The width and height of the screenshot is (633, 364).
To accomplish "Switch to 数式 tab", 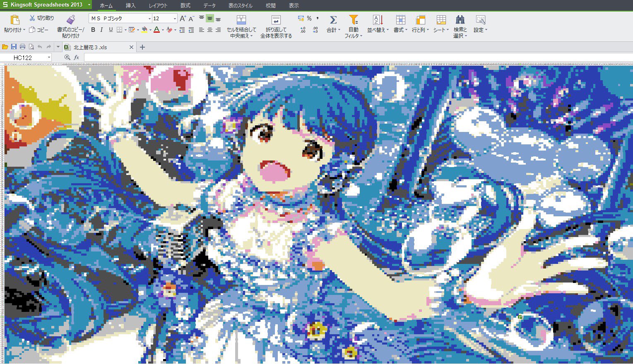I will point(185,6).
